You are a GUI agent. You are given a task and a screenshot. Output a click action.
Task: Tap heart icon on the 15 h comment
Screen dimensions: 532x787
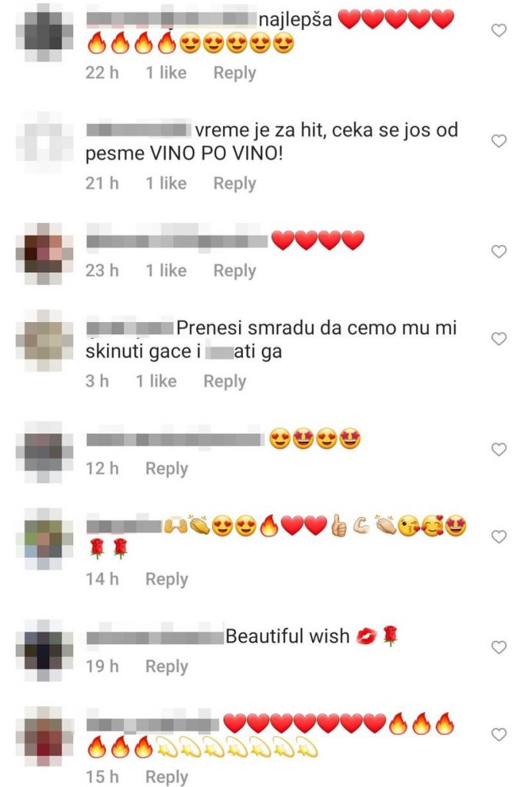[x=498, y=735]
